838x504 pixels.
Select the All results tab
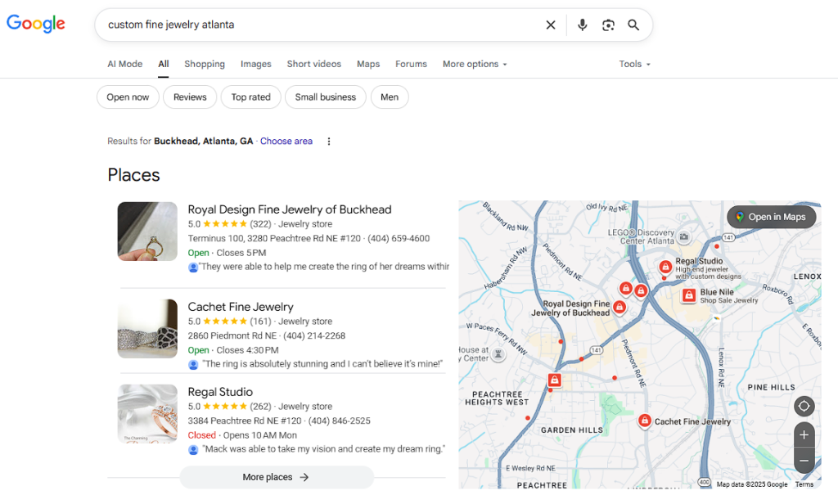click(x=164, y=64)
